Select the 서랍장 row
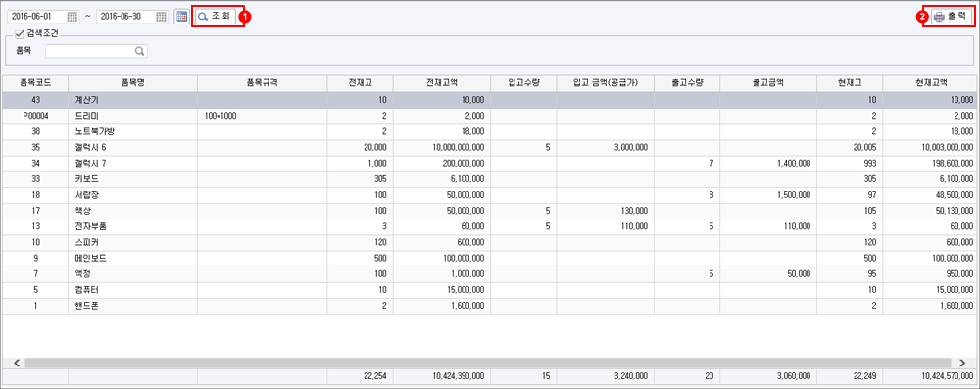The height and width of the screenshot is (389, 980). pyautogui.click(x=490, y=195)
